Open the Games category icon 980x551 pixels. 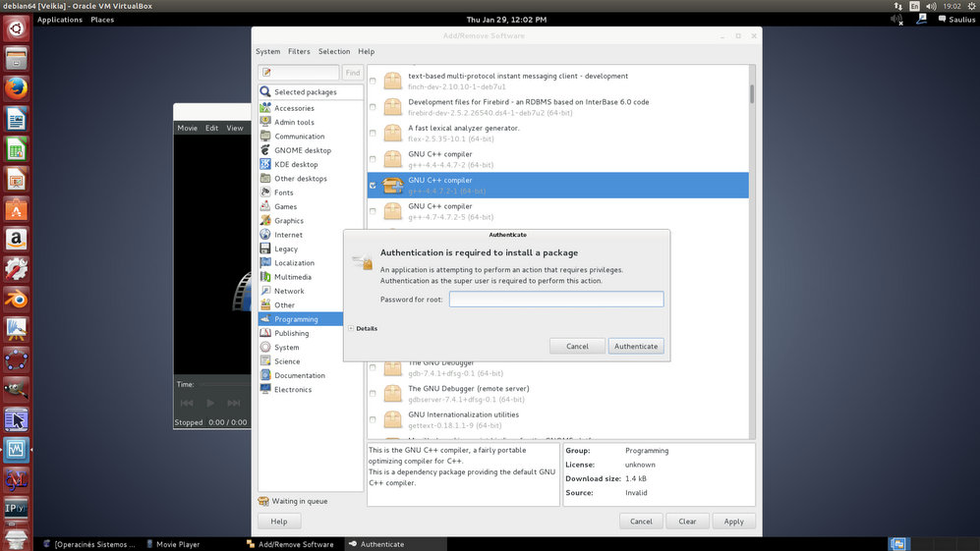[x=266, y=207]
